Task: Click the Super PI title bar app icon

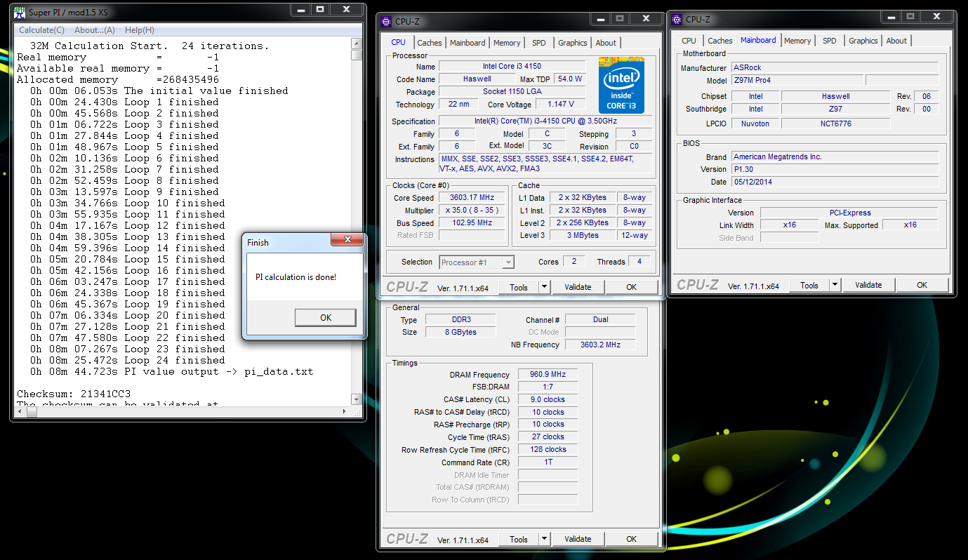Action: point(20,12)
